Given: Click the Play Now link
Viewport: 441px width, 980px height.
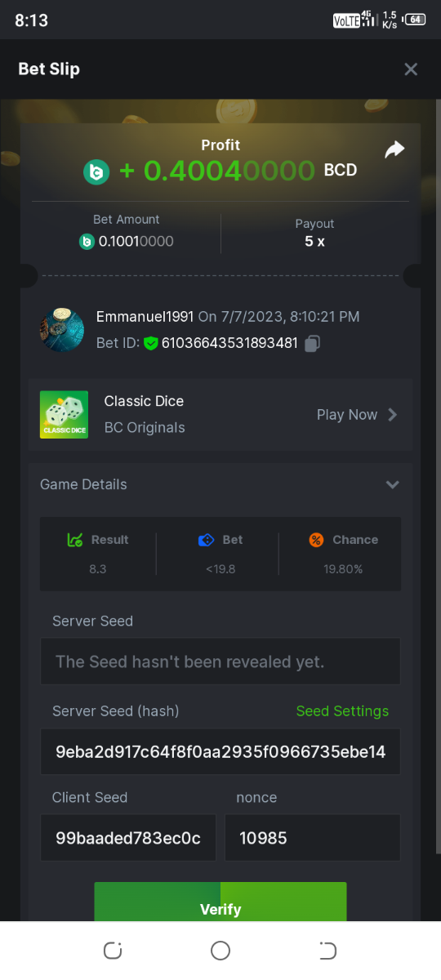Looking at the screenshot, I should 347,415.
